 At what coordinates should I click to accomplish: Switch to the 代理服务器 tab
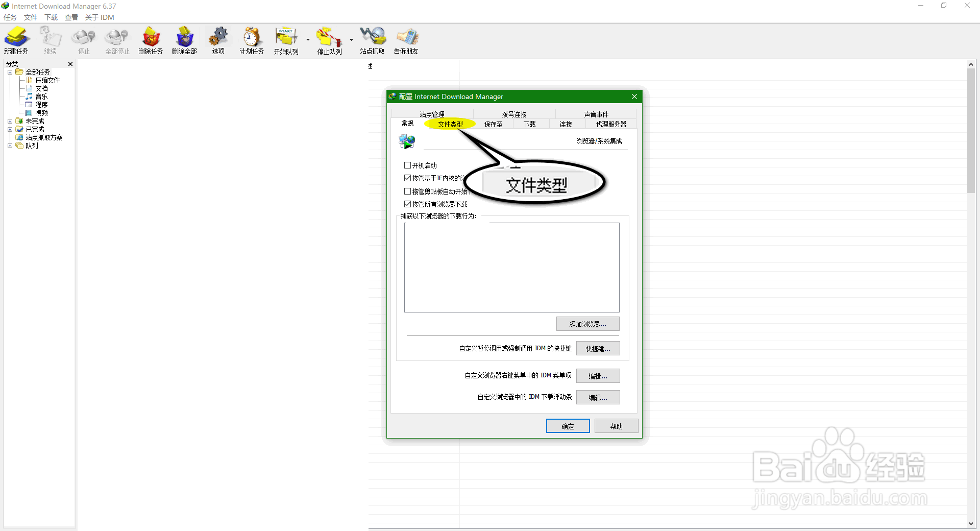pyautogui.click(x=611, y=124)
